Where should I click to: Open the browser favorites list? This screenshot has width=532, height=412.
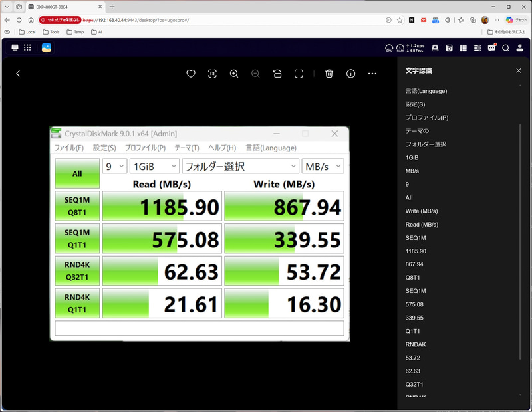tap(461, 20)
